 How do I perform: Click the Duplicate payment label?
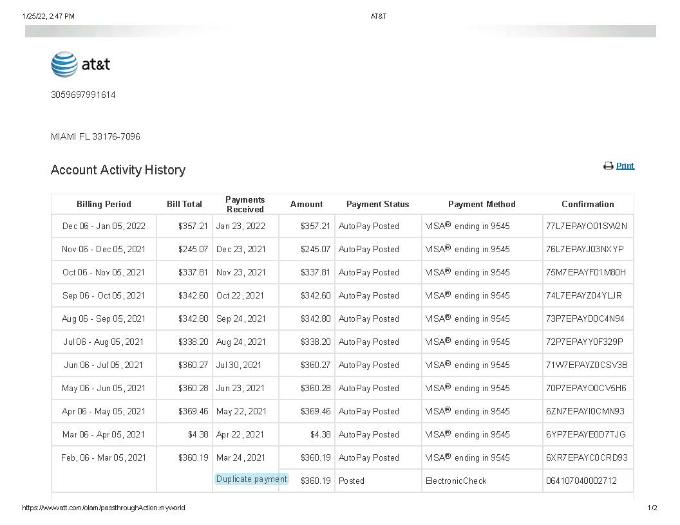click(x=252, y=479)
